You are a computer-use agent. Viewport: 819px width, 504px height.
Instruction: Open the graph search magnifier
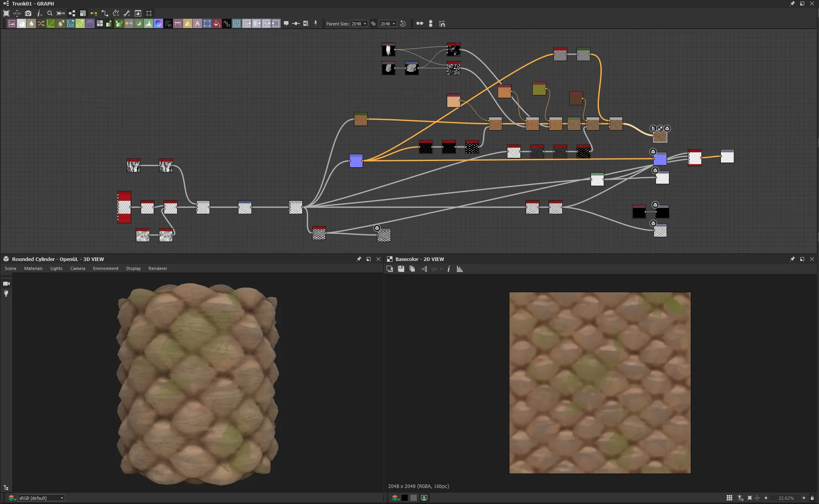(50, 13)
